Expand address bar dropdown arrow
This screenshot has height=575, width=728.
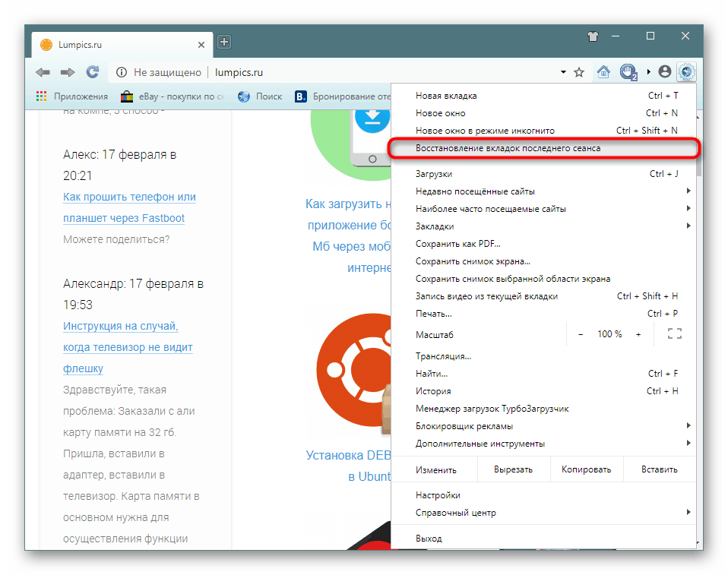tap(563, 72)
